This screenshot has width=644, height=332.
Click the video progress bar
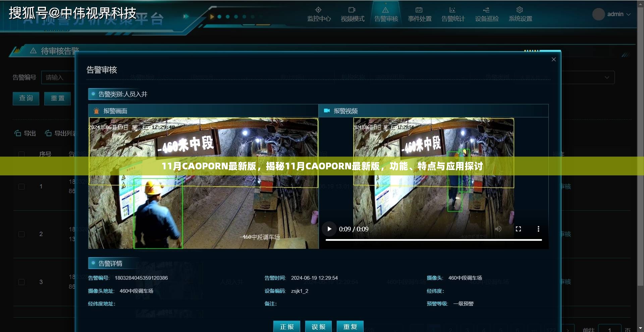click(x=434, y=240)
